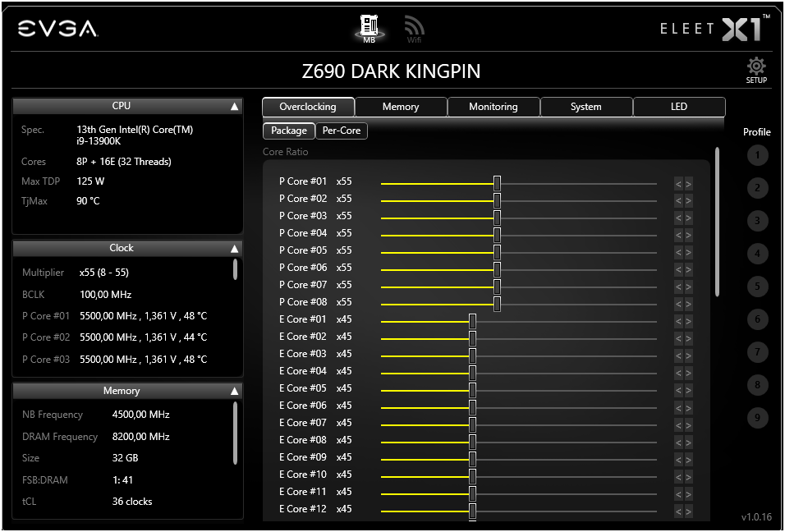Select Profile 2

click(x=757, y=188)
